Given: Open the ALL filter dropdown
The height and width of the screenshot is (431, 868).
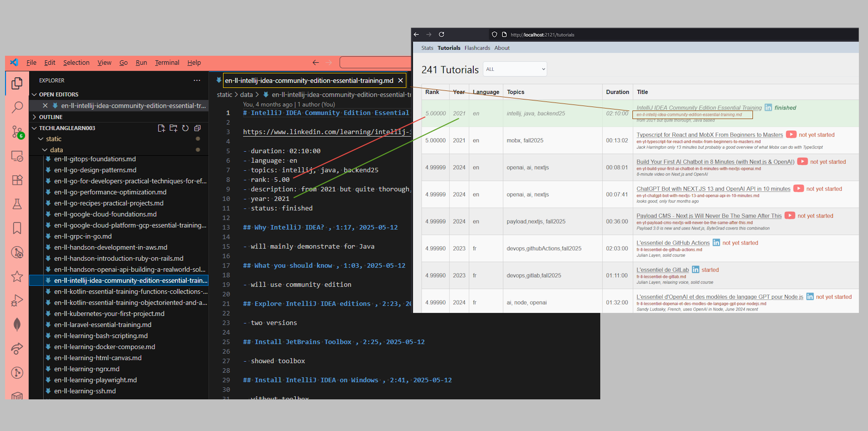Looking at the screenshot, I should tap(515, 69).
